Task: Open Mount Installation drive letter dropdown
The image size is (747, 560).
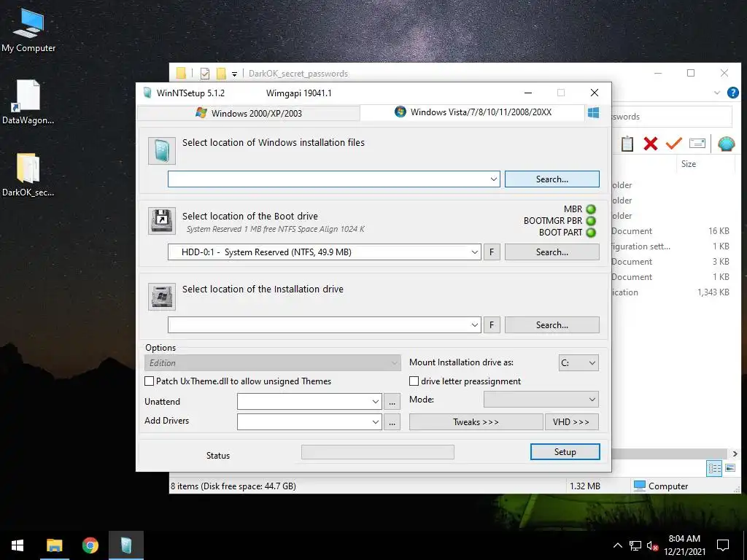Action: pyautogui.click(x=578, y=363)
